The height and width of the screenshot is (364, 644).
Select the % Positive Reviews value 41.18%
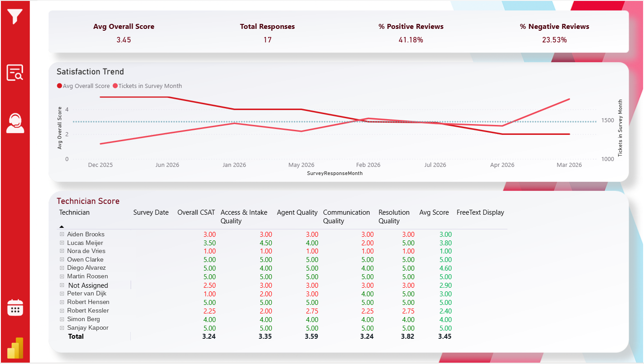click(x=411, y=40)
